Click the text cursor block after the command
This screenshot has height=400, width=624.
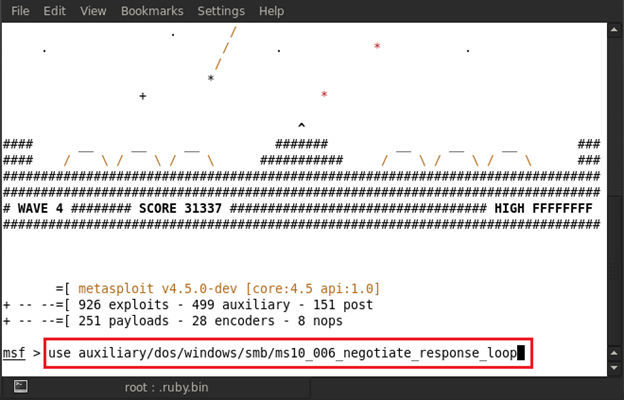tap(521, 354)
